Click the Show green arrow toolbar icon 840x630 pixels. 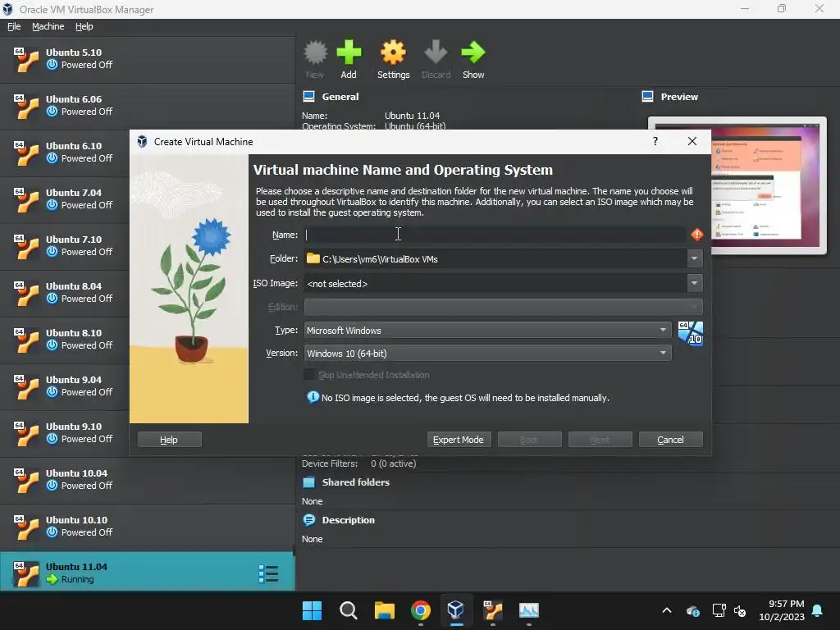click(x=473, y=52)
